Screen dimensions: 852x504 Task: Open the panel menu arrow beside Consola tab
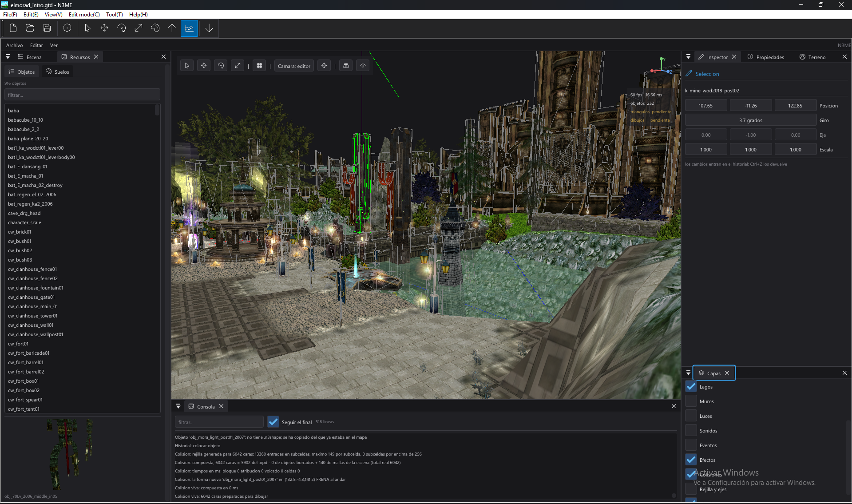click(x=178, y=406)
